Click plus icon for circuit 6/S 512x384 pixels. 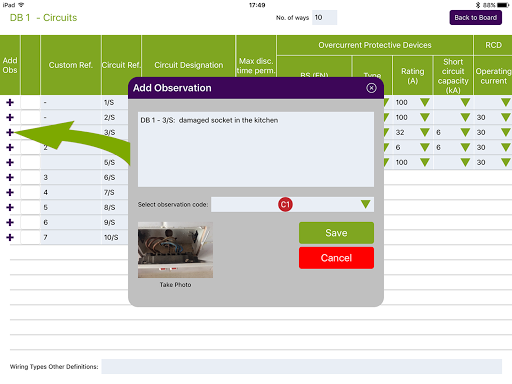click(x=10, y=177)
